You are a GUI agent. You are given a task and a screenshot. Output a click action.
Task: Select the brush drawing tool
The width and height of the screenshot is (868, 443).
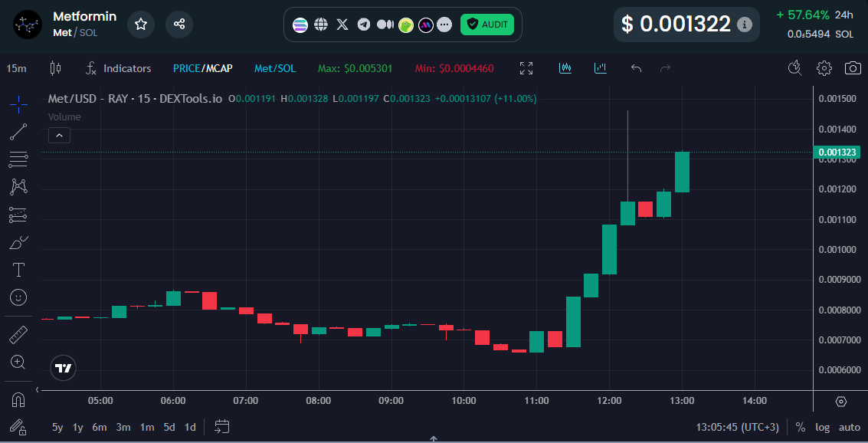coord(18,242)
